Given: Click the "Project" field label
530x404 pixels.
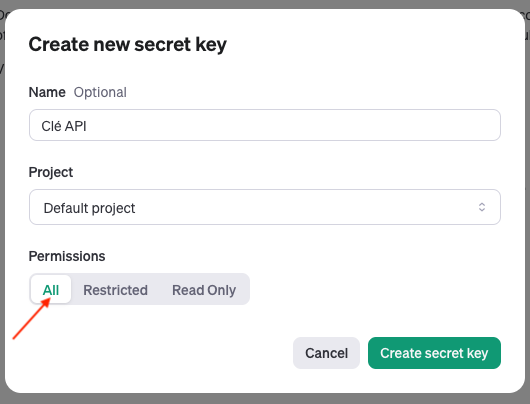Looking at the screenshot, I should click(51, 172).
